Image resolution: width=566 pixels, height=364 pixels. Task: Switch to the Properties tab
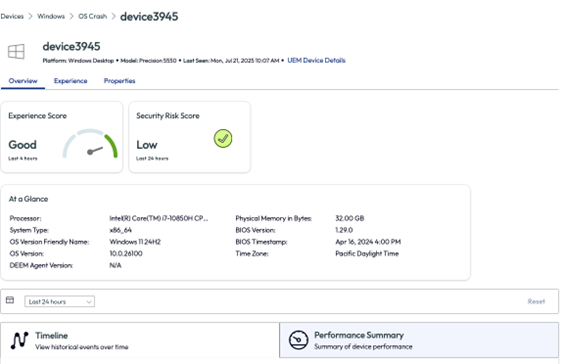pos(119,81)
